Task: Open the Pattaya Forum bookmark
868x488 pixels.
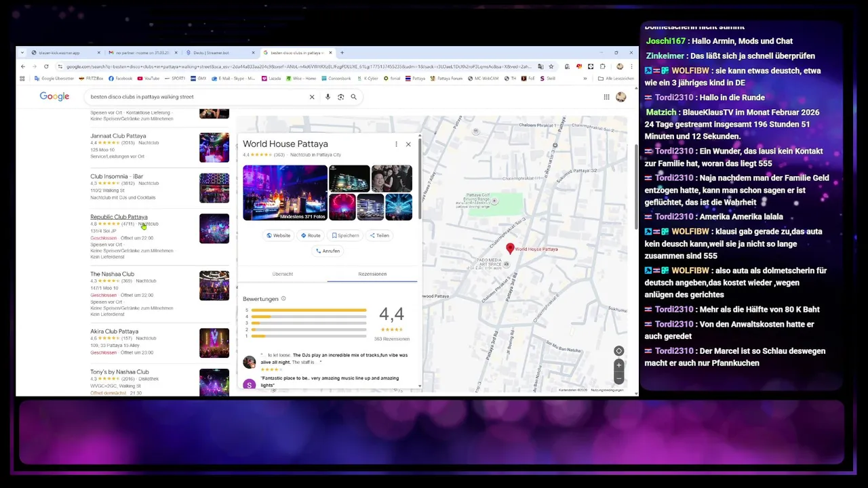Action: click(x=447, y=79)
